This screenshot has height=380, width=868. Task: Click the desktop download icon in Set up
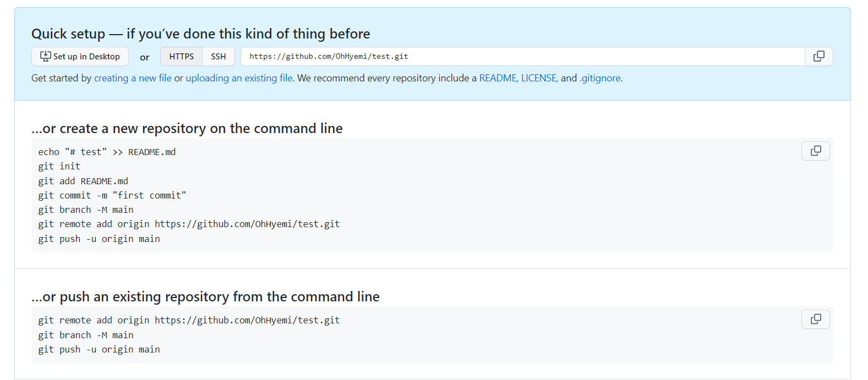46,56
